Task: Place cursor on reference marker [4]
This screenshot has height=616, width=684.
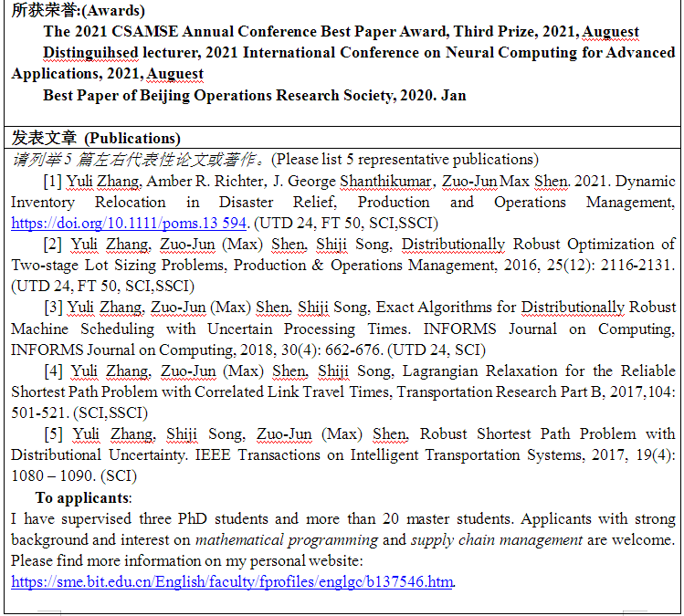Action: 53,371
